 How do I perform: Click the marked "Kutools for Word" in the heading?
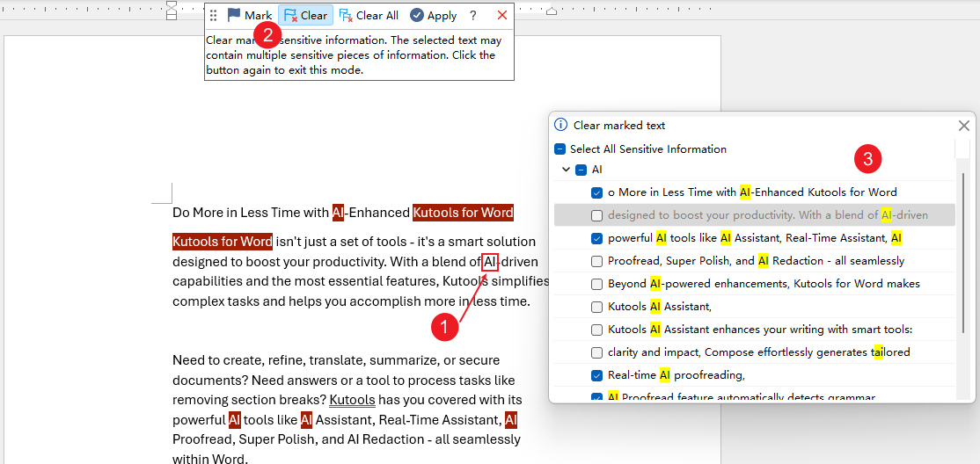(463, 213)
